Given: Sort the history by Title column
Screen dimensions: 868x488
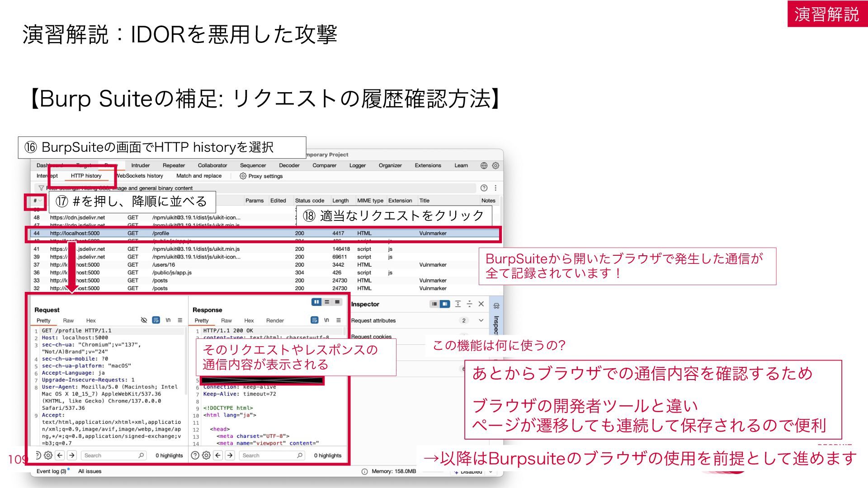Looking at the screenshot, I should coord(425,201).
